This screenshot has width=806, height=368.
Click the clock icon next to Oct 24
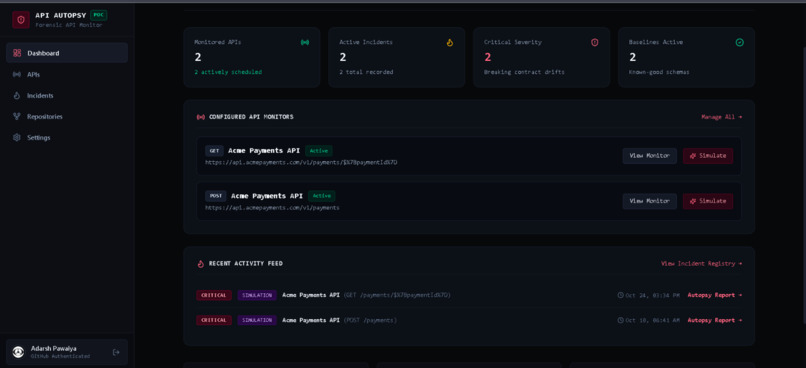[x=620, y=296]
